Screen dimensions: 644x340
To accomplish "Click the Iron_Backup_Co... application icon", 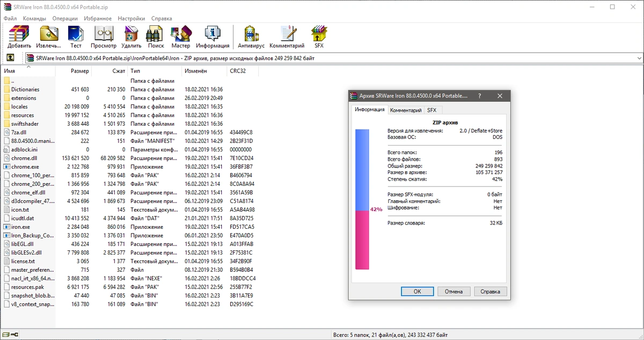I will [6, 235].
